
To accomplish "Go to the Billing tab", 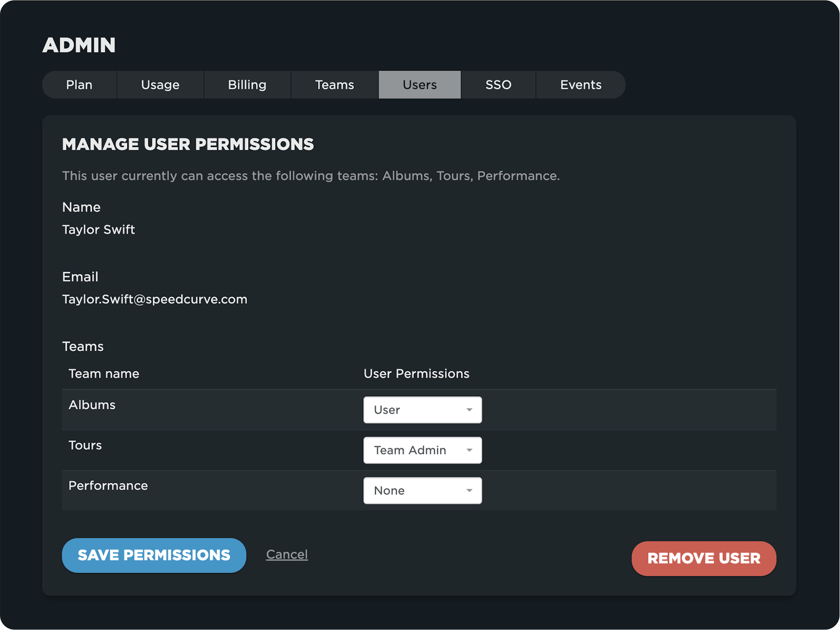I will point(247,85).
